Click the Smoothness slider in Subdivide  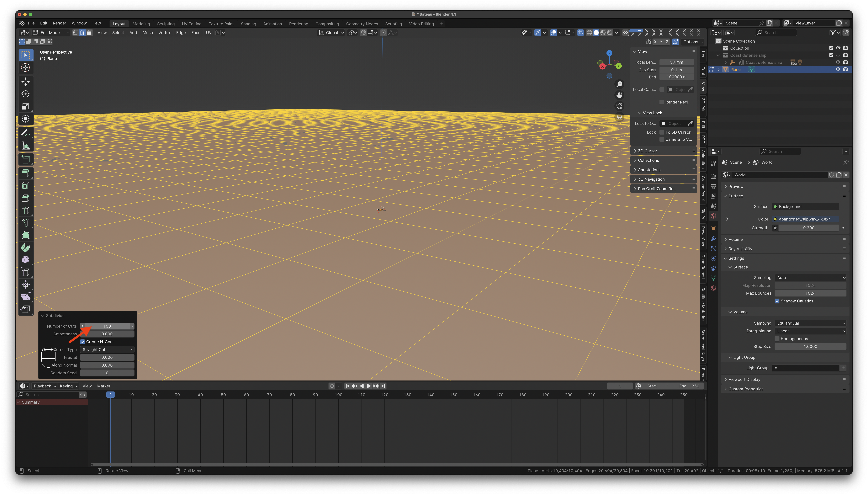[x=107, y=334]
